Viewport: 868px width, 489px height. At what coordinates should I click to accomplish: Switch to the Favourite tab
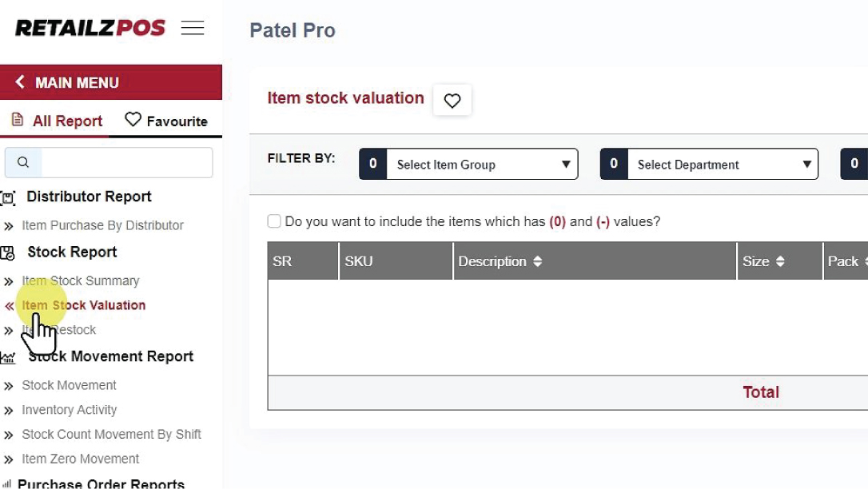[x=166, y=121]
